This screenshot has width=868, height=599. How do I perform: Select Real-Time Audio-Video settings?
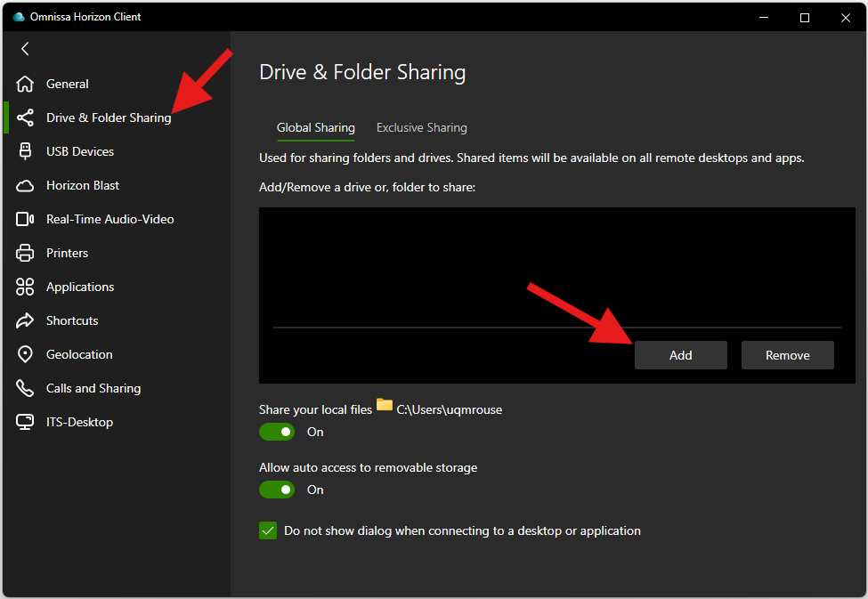pyautogui.click(x=110, y=219)
